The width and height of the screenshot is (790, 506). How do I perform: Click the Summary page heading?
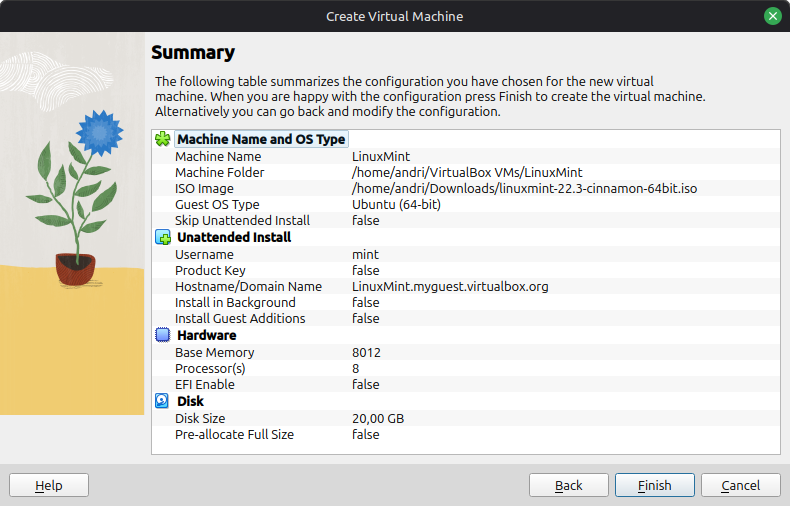(193, 52)
